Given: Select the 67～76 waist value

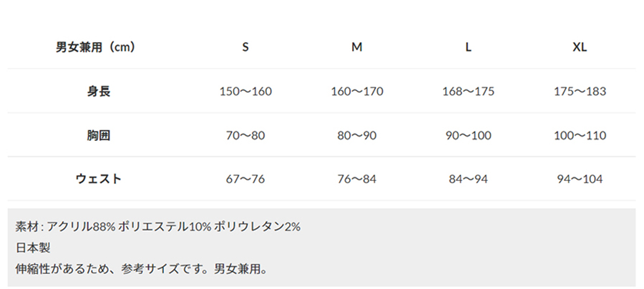Looking at the screenshot, I should (245, 179).
